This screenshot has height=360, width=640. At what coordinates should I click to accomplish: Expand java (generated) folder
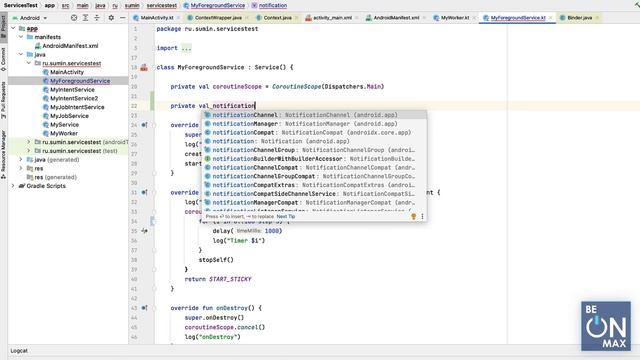click(21, 160)
